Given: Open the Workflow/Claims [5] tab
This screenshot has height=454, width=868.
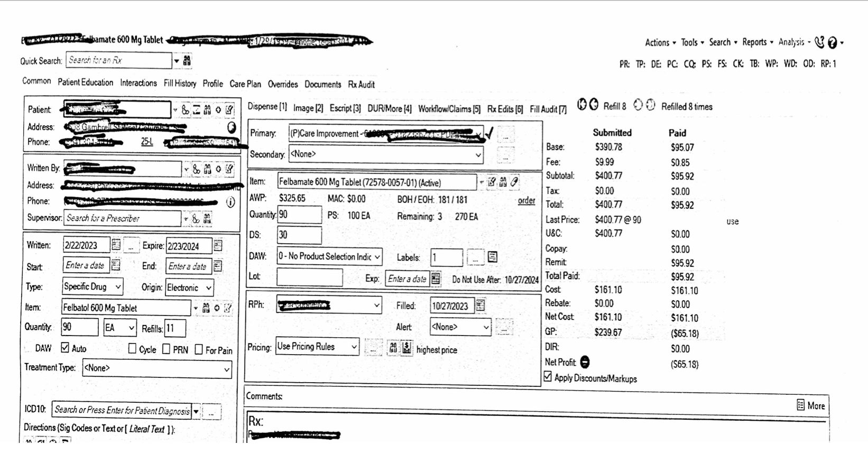Looking at the screenshot, I should click(x=449, y=109).
